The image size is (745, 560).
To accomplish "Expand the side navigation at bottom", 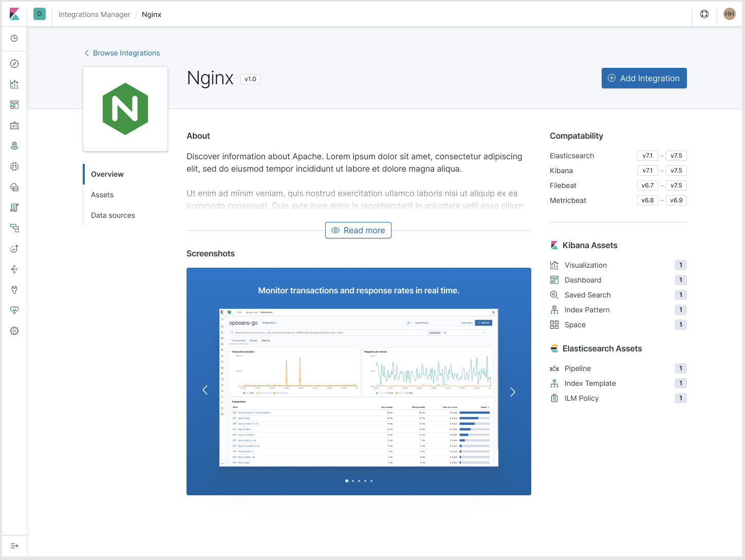I will (14, 546).
